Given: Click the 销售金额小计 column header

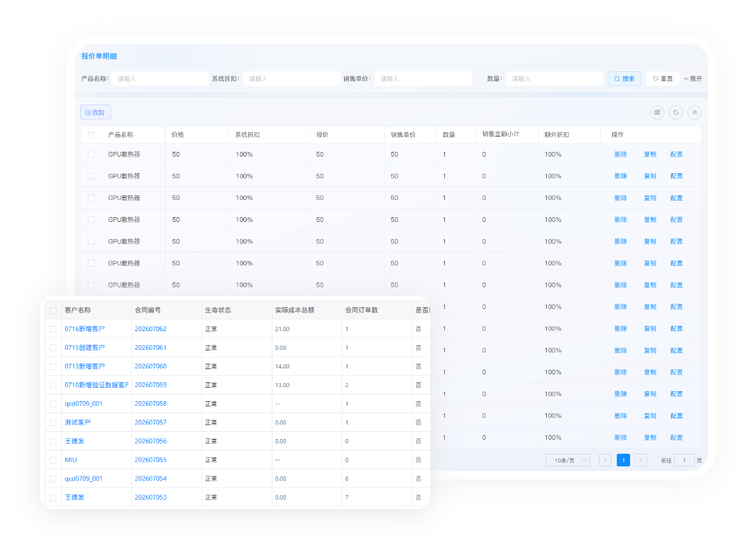Looking at the screenshot, I should click(x=500, y=134).
